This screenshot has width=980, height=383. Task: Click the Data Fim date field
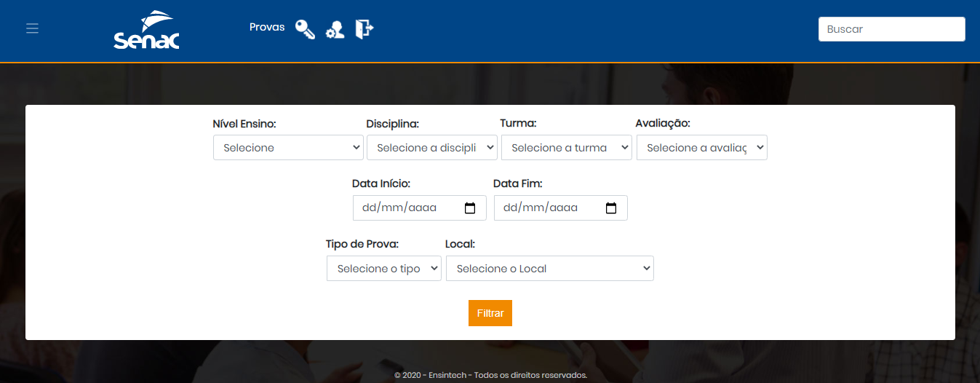coord(561,208)
